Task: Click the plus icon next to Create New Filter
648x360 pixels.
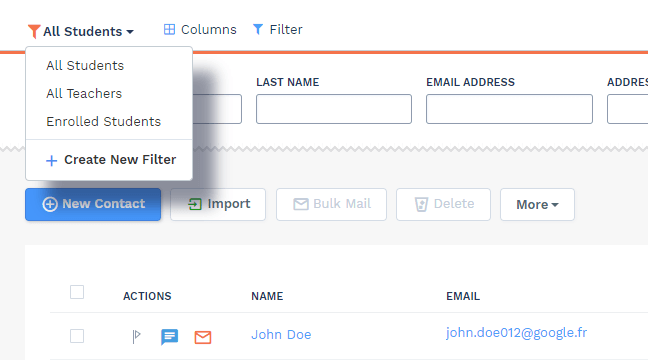Action: (51, 160)
